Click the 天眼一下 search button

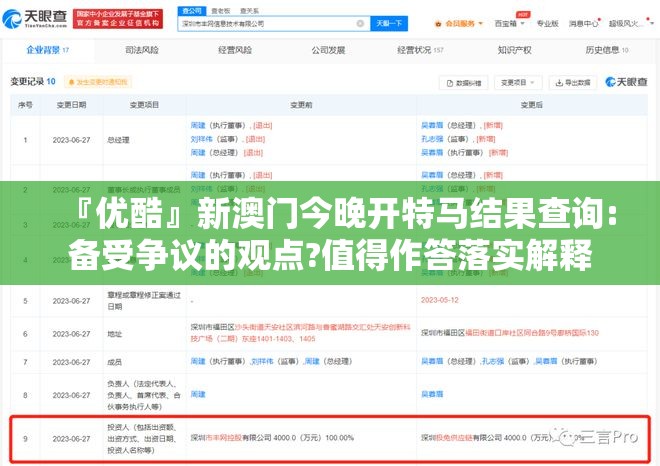click(x=389, y=24)
